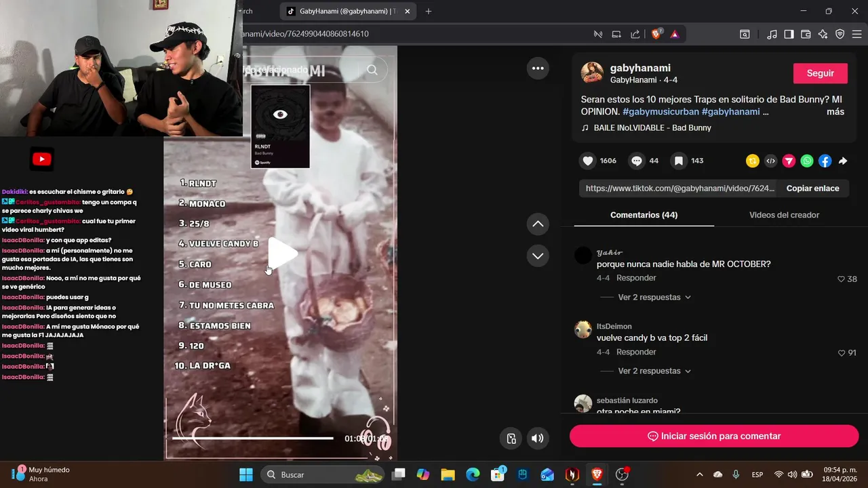Switch to Comentarios (44) tab
The width and height of the screenshot is (868, 488).
pyautogui.click(x=644, y=215)
